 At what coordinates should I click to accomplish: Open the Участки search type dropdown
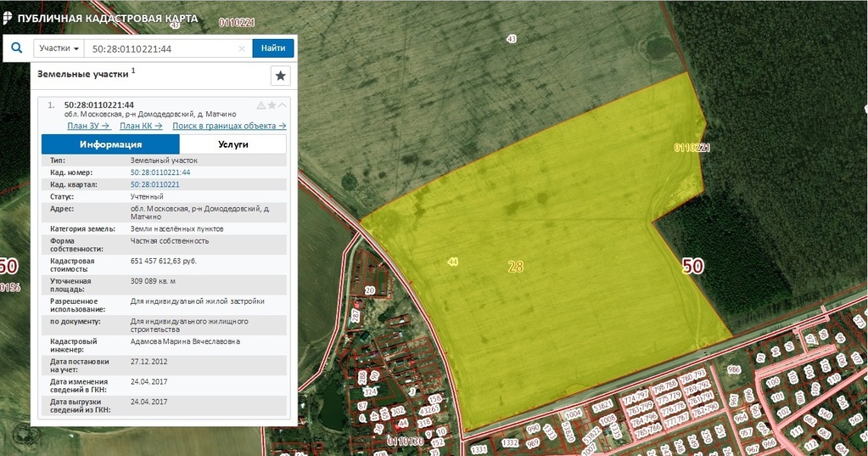click(59, 48)
